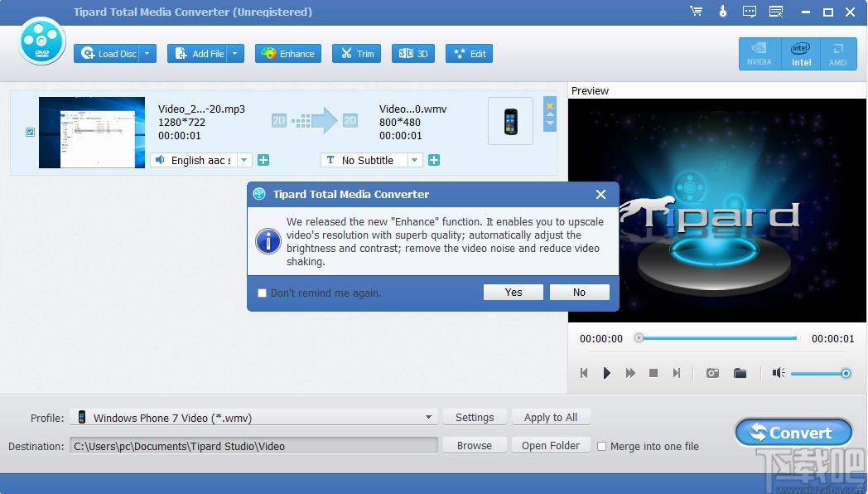
Task: Skip to next frame in preview
Action: 677,373
